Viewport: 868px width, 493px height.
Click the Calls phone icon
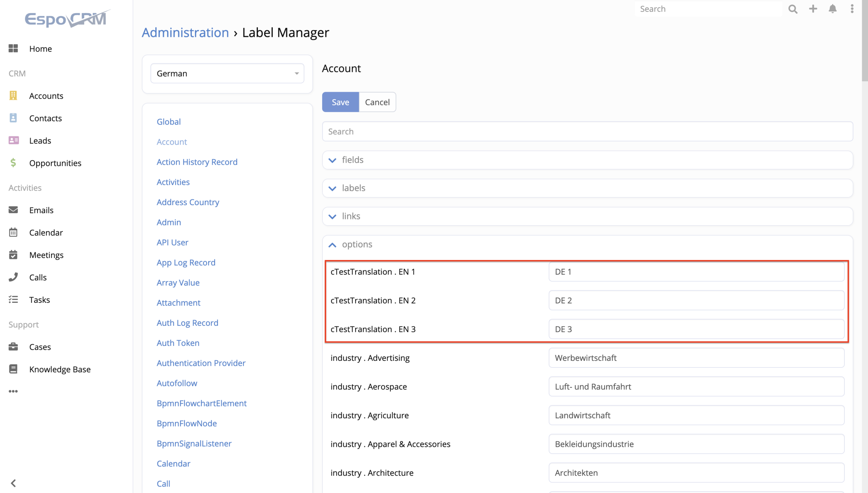(13, 277)
